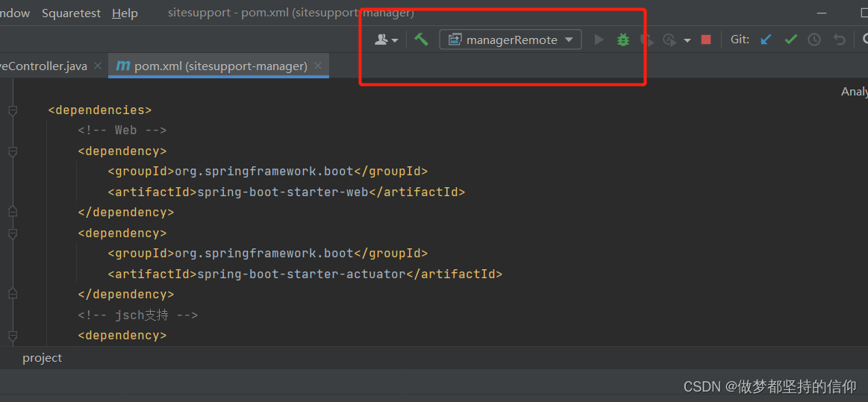This screenshot has height=402, width=868.
Task: Switch to pom.xml (sitesupport-manager) tab
Action: [219, 66]
